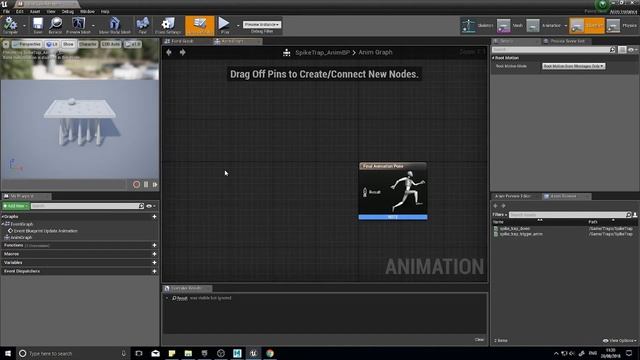Collapse the EventGraph tree node
Screen dimensions: 640x360
pyautogui.click(x=2, y=224)
